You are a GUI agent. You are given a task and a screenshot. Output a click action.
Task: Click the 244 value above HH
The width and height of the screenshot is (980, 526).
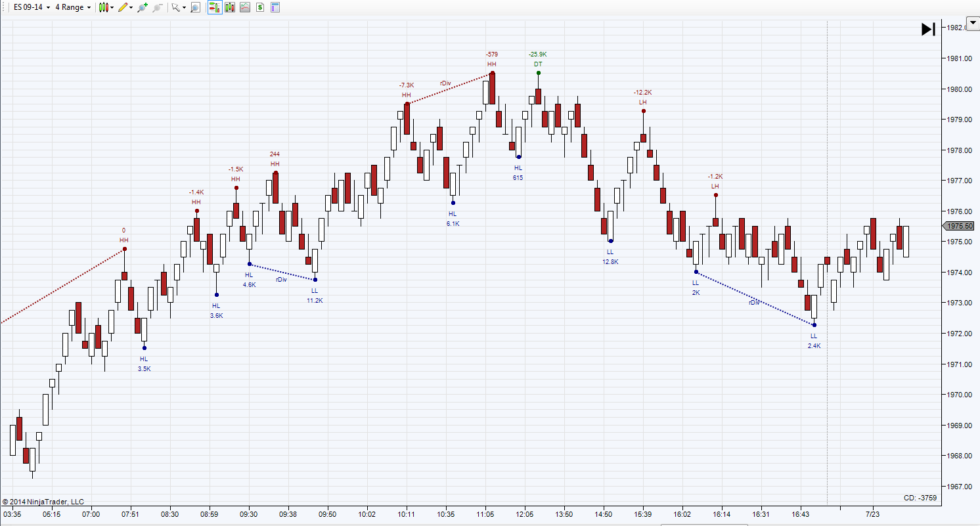[x=275, y=154]
